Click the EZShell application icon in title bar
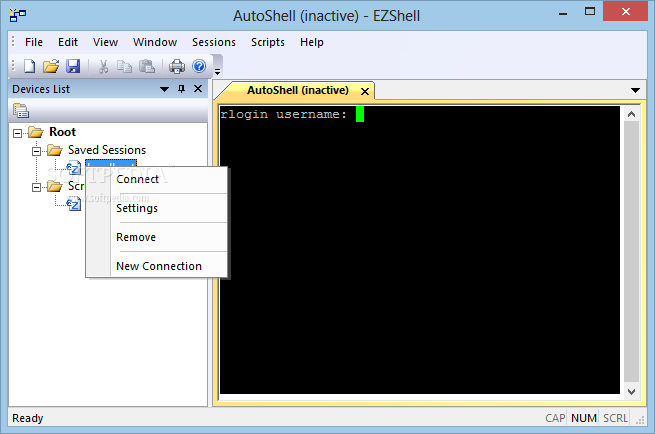This screenshot has width=655, height=434. coord(18,15)
